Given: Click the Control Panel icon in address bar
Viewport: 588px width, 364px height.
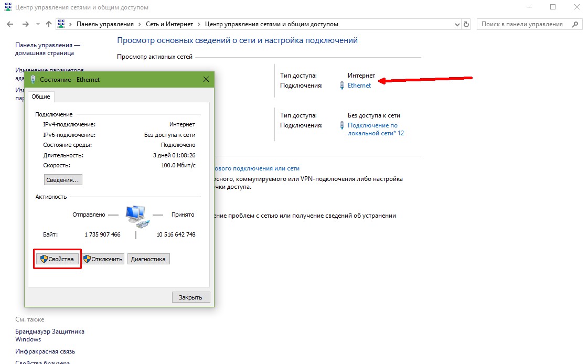Looking at the screenshot, I should 61,24.
